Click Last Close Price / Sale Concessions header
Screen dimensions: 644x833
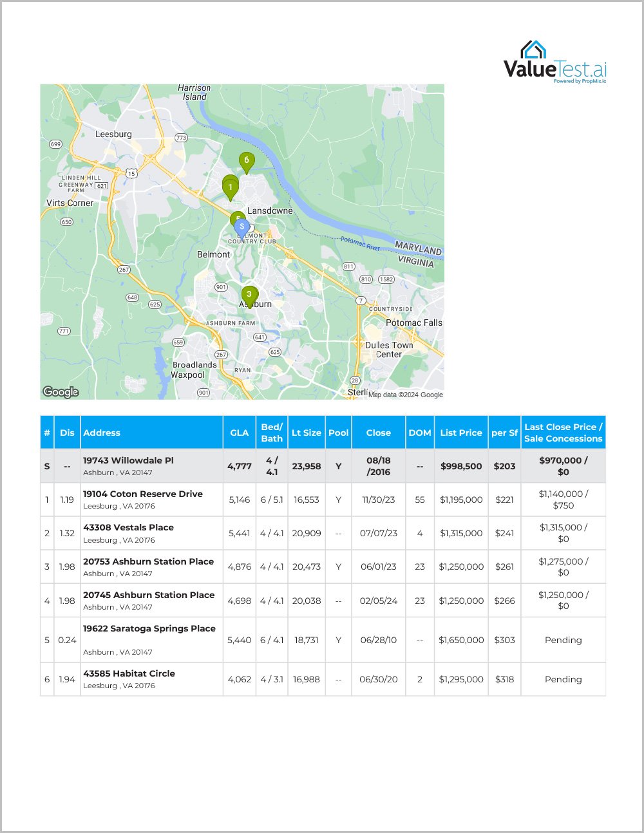click(563, 433)
